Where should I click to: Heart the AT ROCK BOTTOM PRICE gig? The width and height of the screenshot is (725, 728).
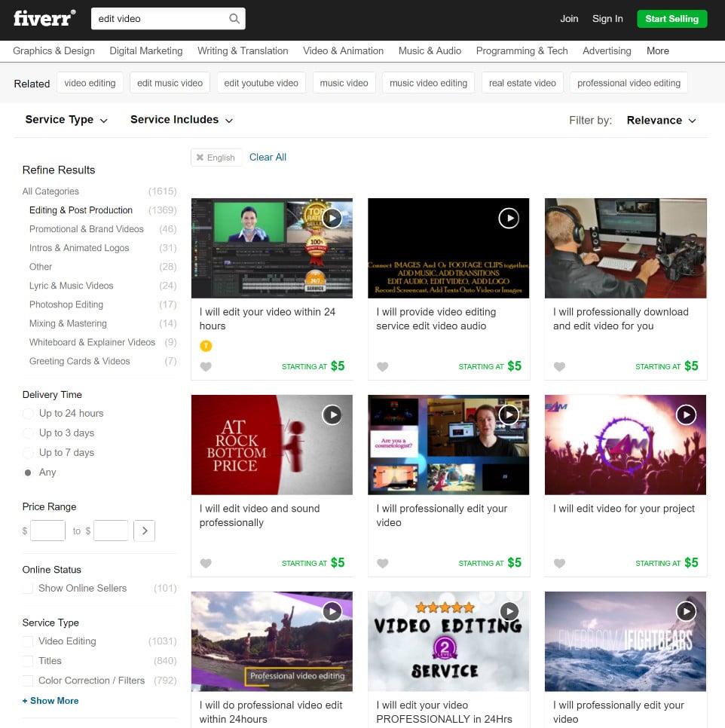pyautogui.click(x=206, y=563)
